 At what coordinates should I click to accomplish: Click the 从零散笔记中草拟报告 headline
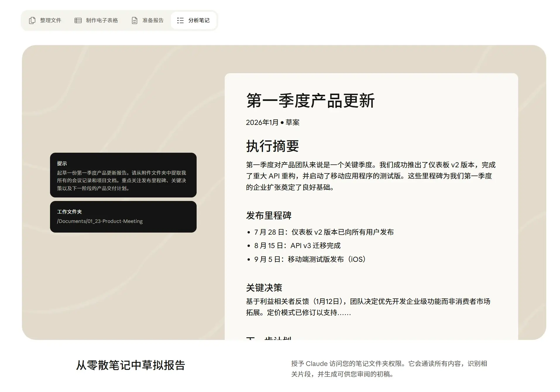click(x=130, y=365)
